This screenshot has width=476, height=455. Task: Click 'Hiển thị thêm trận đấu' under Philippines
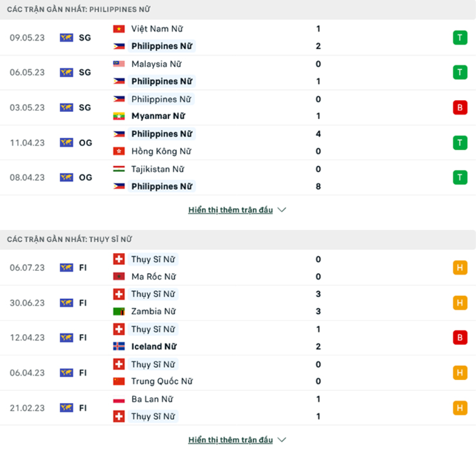(230, 210)
